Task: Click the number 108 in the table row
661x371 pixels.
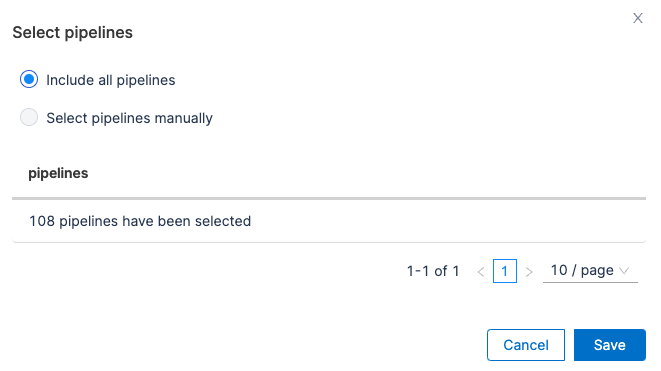Action: 42,221
